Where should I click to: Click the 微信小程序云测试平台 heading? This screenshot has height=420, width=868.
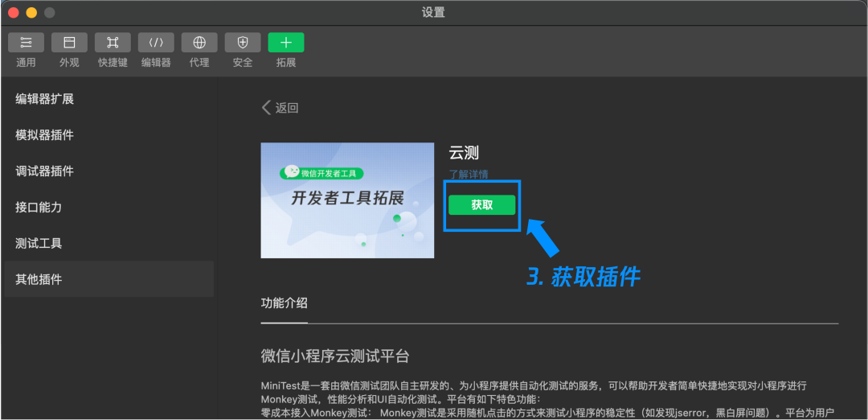pyautogui.click(x=335, y=356)
